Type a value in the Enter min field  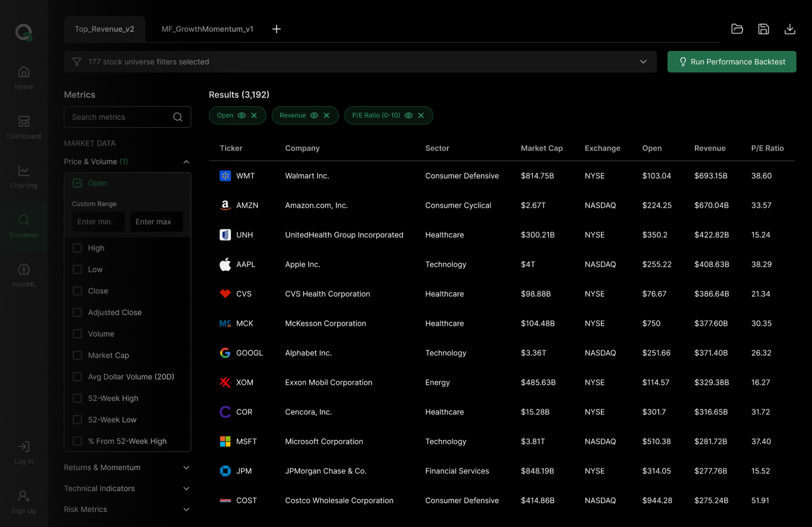[x=98, y=221]
